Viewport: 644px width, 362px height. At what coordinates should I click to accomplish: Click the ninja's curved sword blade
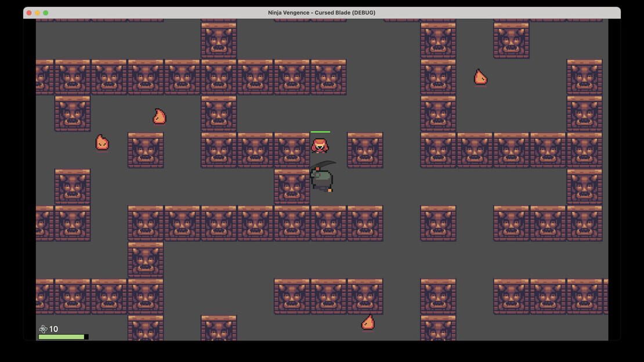(x=324, y=164)
